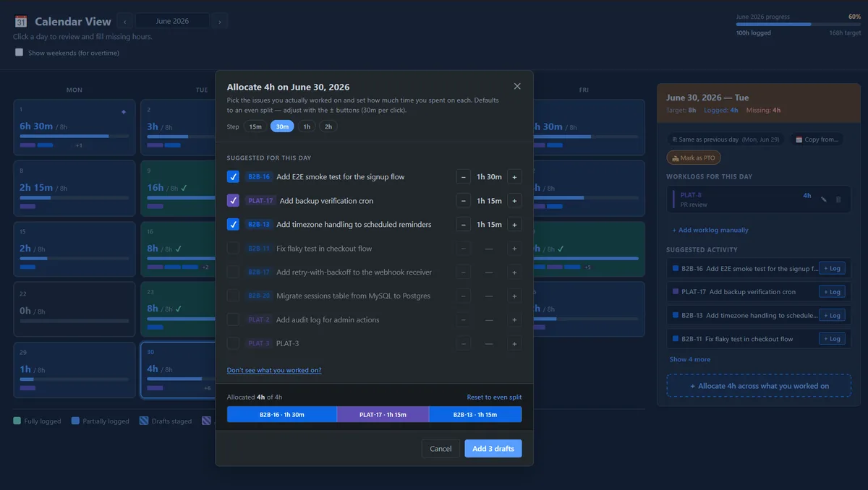The height and width of the screenshot is (490, 868).
Task: Select 2h step size
Action: click(328, 126)
